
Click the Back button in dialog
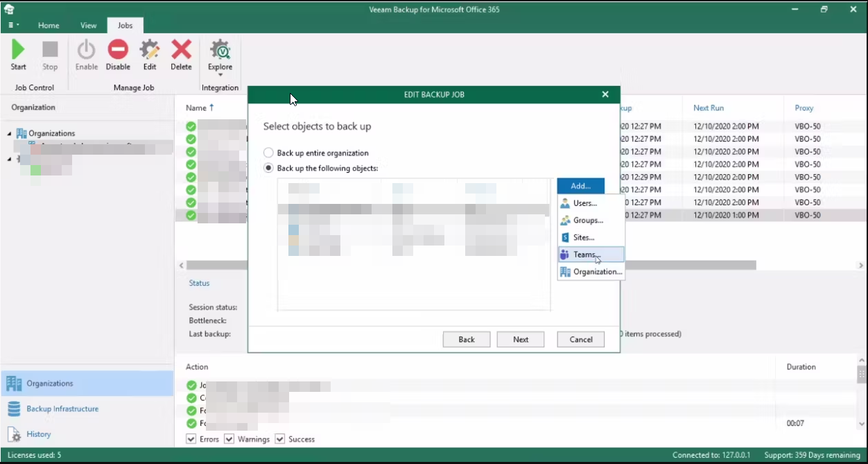point(467,339)
